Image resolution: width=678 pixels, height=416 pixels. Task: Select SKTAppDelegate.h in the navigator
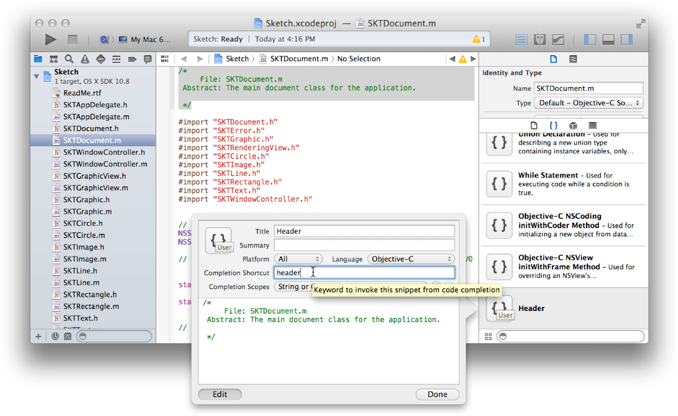pyautogui.click(x=93, y=105)
